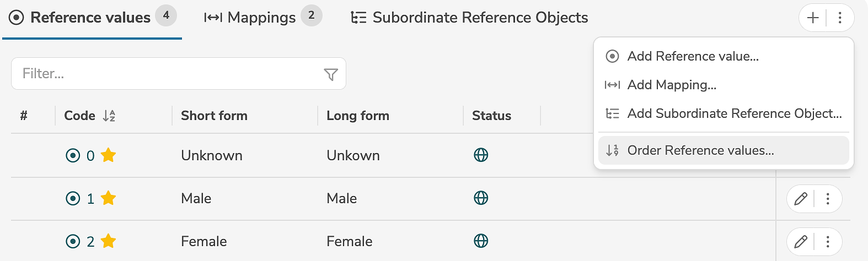Select Order Reference values menu entry

[700, 150]
